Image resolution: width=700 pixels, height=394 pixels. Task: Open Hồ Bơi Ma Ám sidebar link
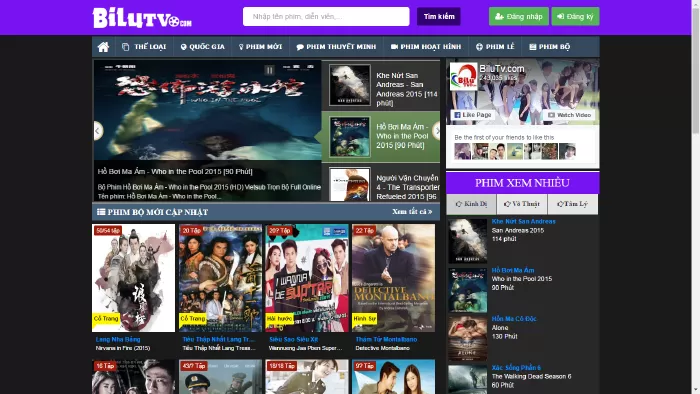(x=513, y=270)
